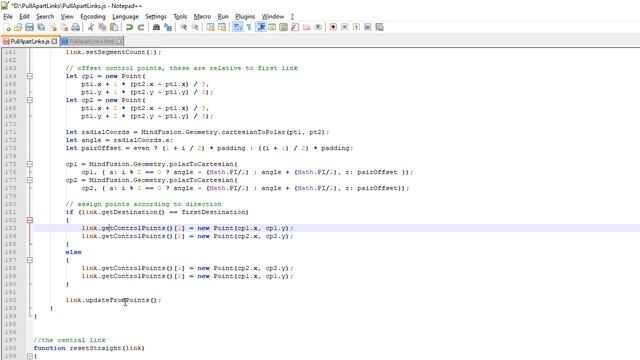Open the File menu

(8, 17)
